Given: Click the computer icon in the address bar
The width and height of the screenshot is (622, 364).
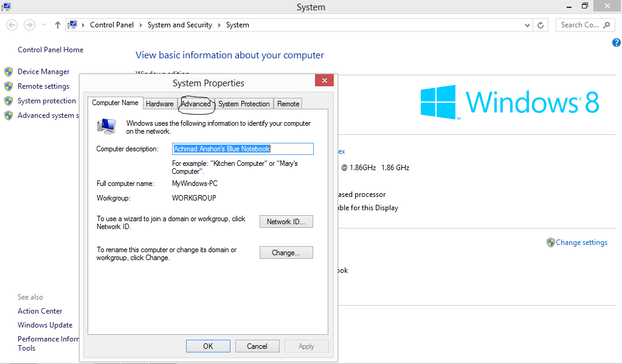Looking at the screenshot, I should (x=72, y=24).
